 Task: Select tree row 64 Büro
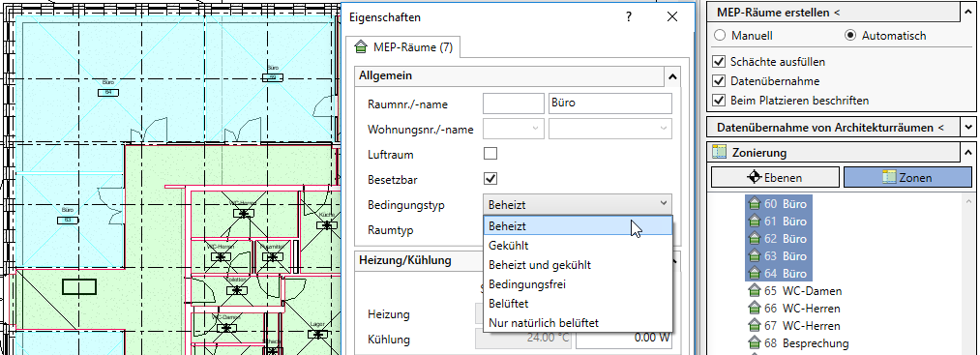coord(778,274)
